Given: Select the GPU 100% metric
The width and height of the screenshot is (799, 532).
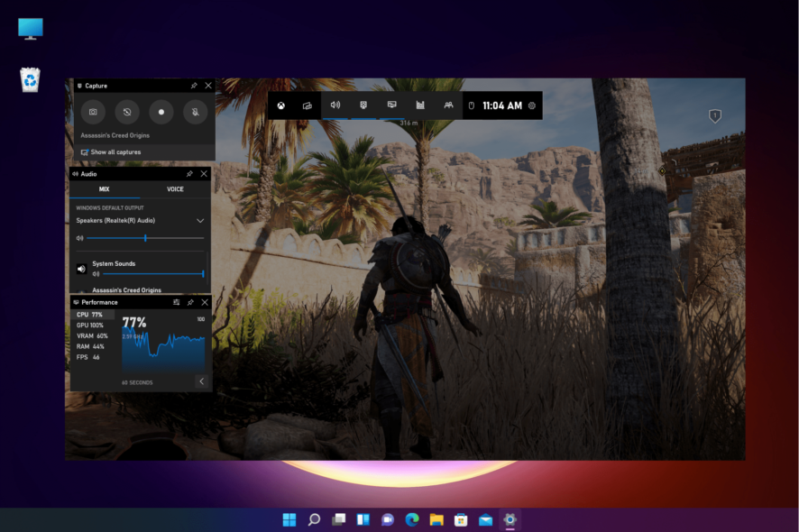Looking at the screenshot, I should [92, 326].
